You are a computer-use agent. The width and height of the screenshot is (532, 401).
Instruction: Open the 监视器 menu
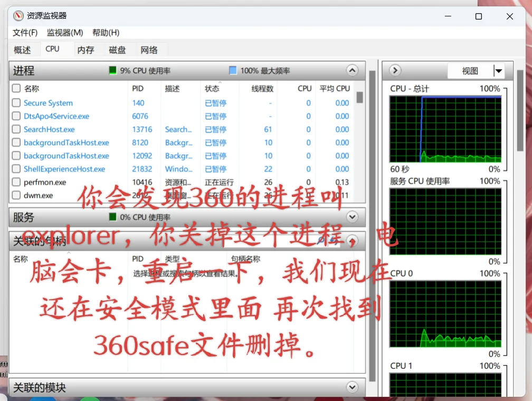(64, 33)
